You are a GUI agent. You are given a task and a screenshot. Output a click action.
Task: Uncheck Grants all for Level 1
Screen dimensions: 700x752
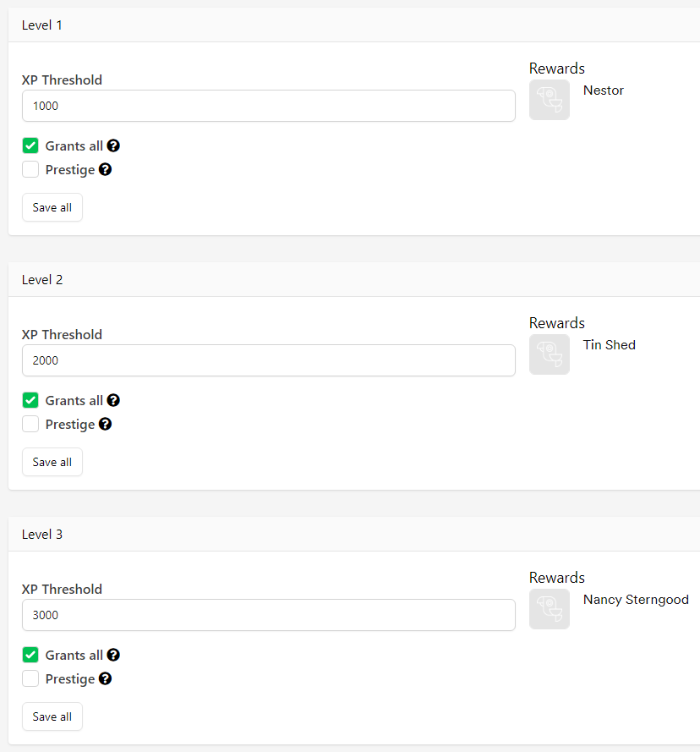[30, 145]
